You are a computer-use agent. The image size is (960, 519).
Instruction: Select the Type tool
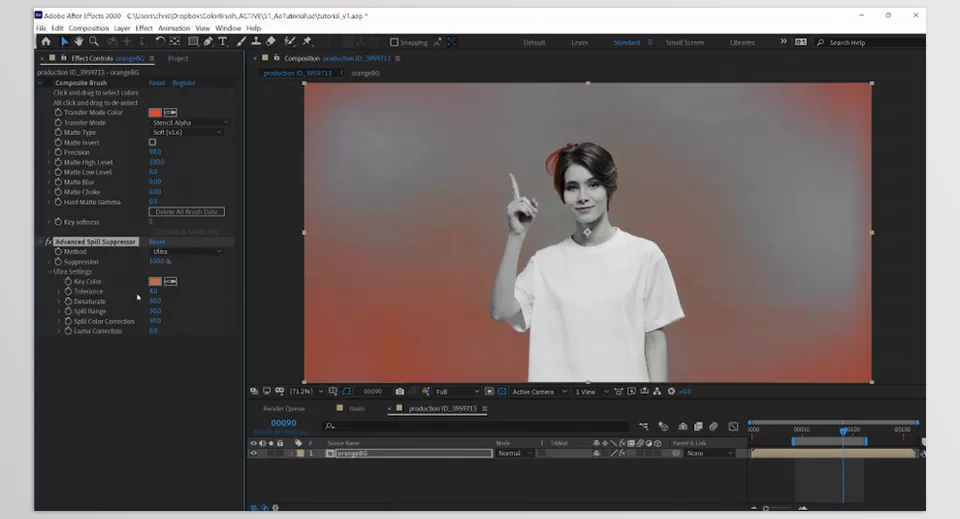coord(223,42)
